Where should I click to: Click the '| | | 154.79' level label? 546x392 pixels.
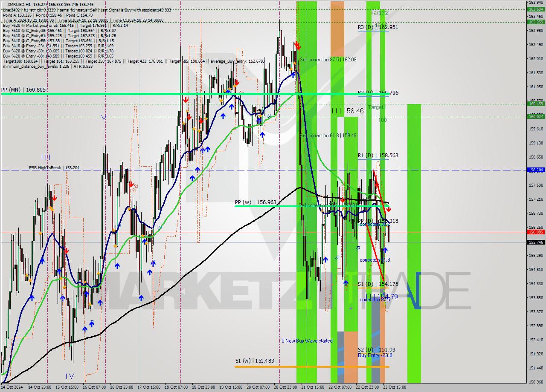point(383,296)
